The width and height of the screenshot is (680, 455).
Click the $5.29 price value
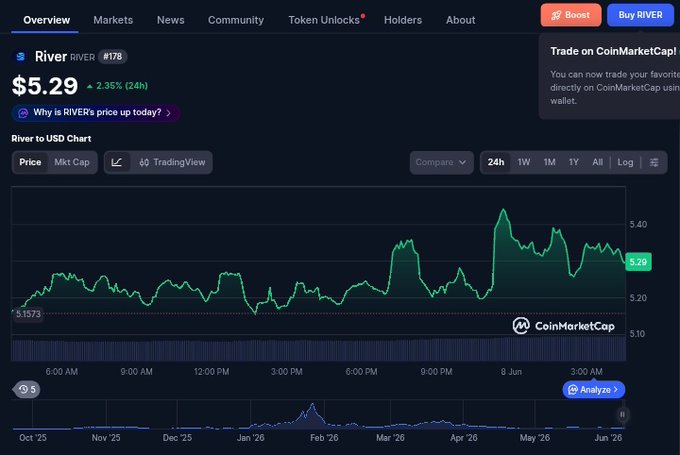pos(45,85)
